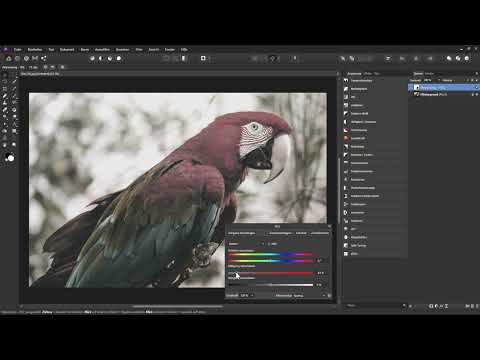Toggle visibility of the selected HSL adjustment layer
Image resolution: width=480 pixels, height=360 pixels.
[x=477, y=88]
